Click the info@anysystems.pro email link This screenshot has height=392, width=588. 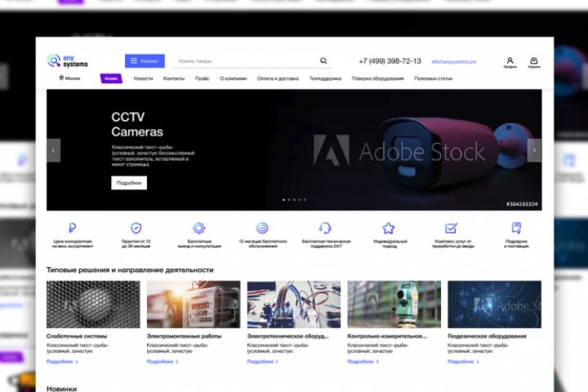point(454,61)
